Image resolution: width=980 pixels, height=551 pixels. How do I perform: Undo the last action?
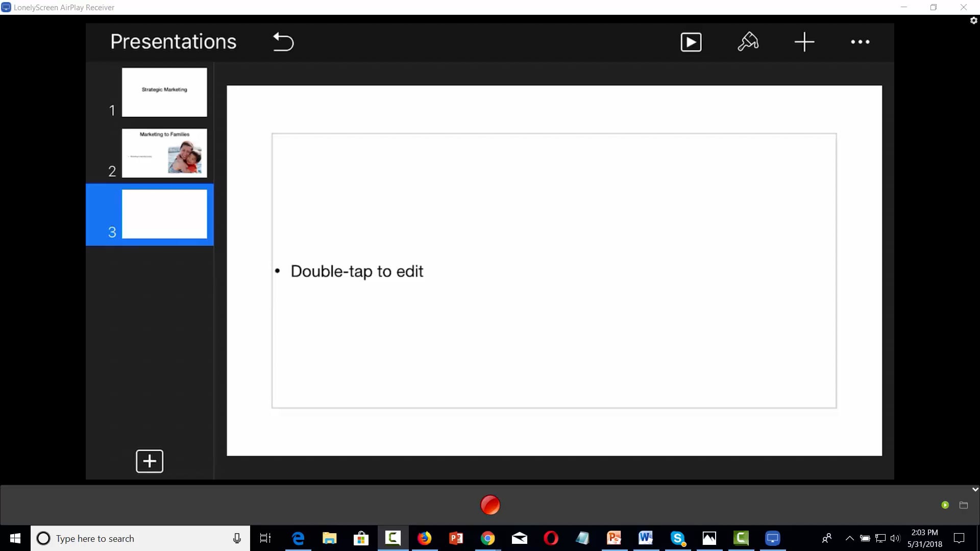(x=284, y=42)
